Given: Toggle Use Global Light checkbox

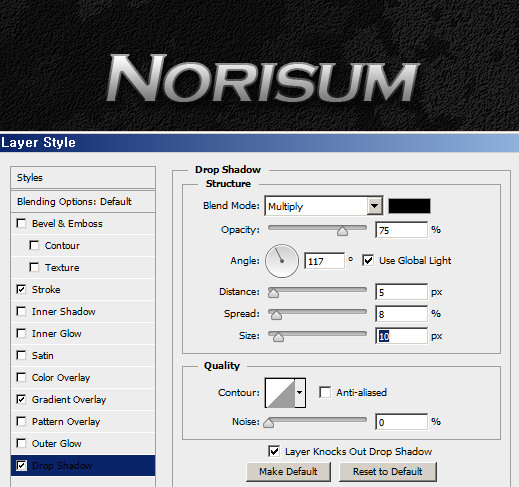Looking at the screenshot, I should pos(368,260).
